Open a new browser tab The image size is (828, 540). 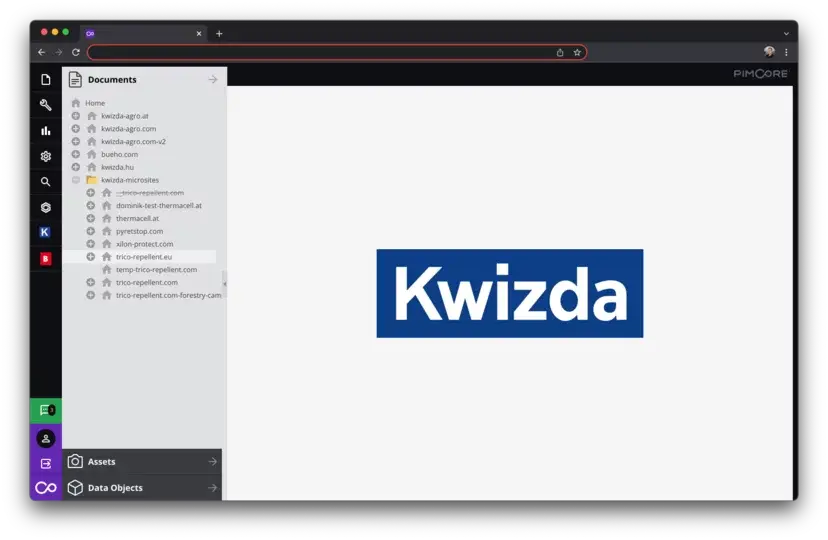[219, 34]
